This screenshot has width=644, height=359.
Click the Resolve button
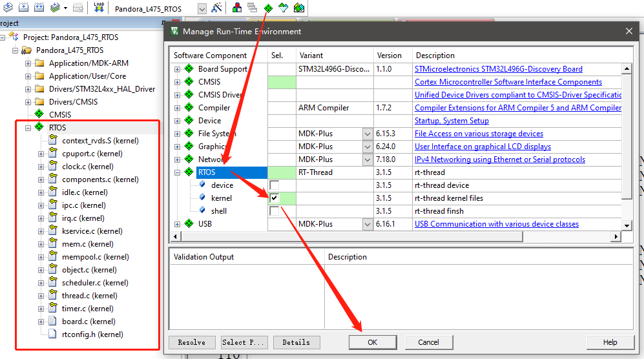tap(191, 342)
